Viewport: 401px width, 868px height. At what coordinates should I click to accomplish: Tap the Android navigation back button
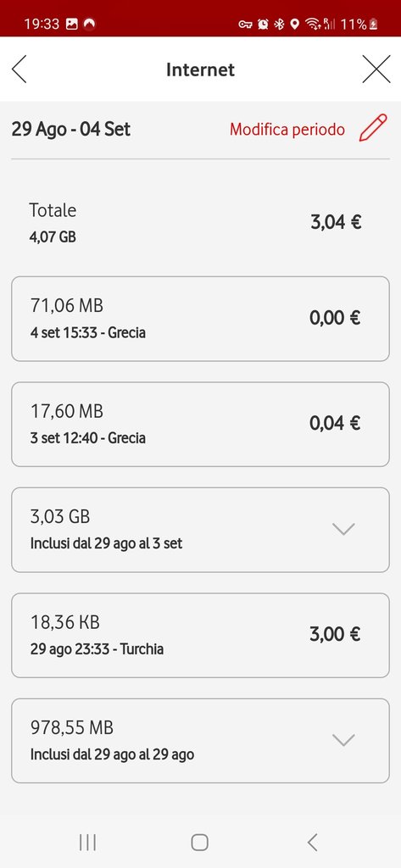pos(312,843)
